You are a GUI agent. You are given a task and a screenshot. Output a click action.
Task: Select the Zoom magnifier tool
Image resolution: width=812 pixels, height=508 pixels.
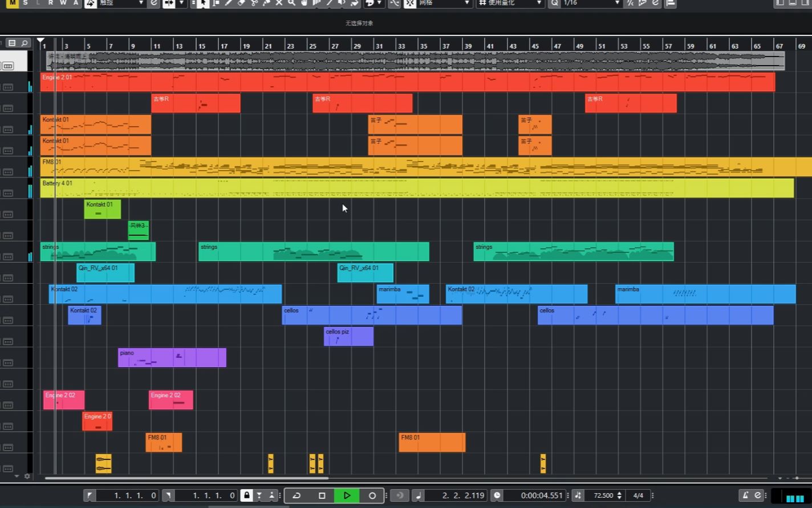(x=291, y=3)
